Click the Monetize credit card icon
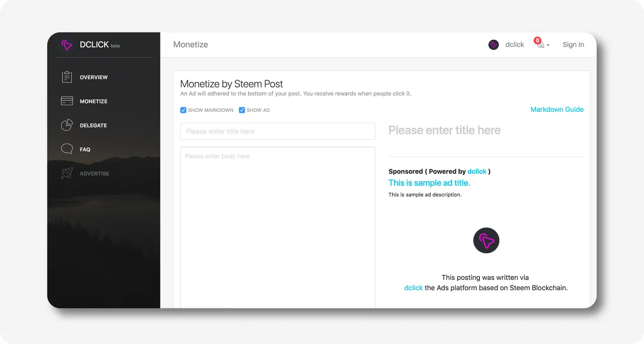The width and height of the screenshot is (644, 344). (67, 101)
